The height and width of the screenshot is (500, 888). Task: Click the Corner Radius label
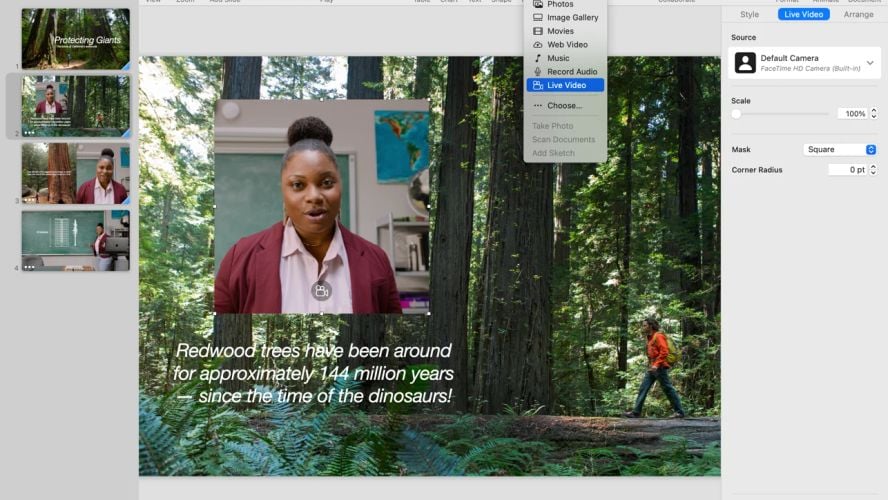pos(757,170)
